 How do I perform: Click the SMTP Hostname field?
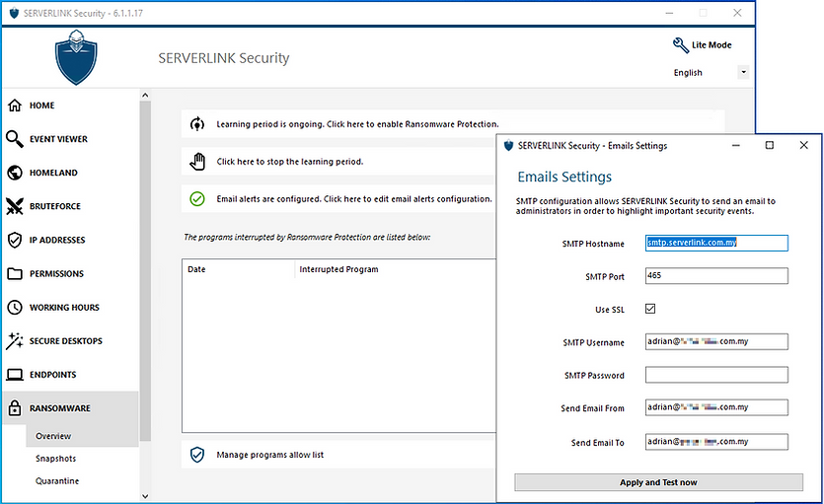pyautogui.click(x=716, y=243)
